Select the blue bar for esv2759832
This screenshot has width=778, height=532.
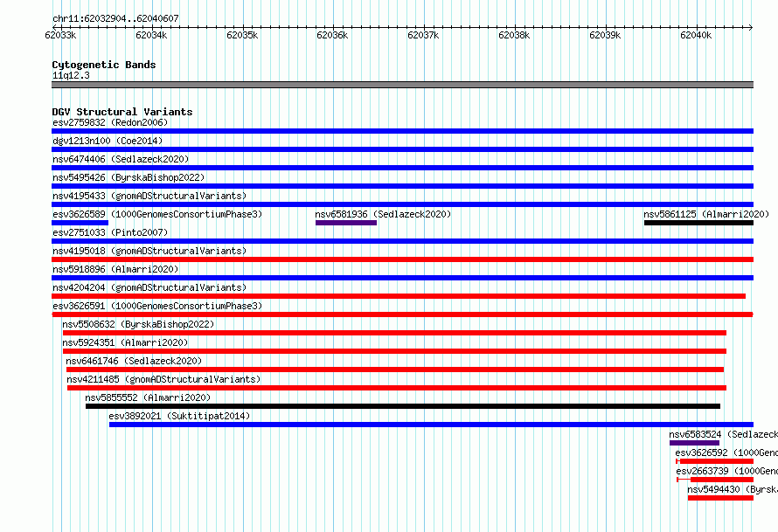click(x=402, y=131)
